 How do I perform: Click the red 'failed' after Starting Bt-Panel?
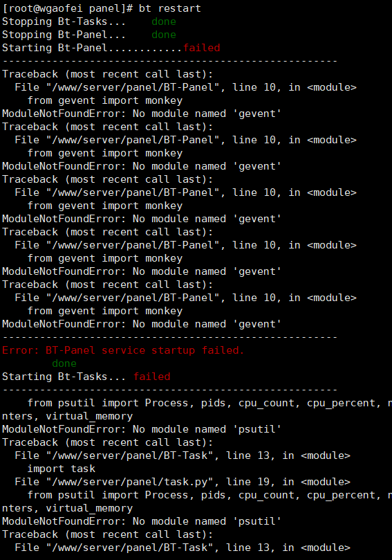click(x=201, y=48)
